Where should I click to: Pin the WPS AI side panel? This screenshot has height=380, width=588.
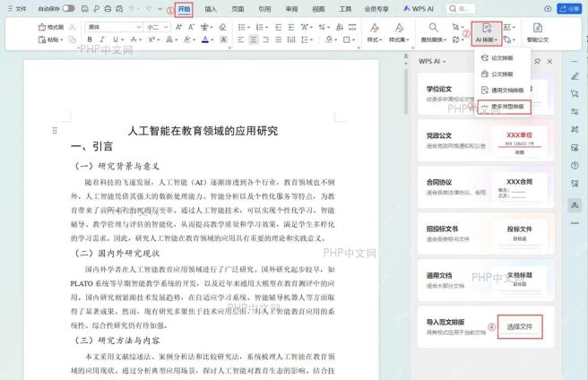[x=537, y=61]
